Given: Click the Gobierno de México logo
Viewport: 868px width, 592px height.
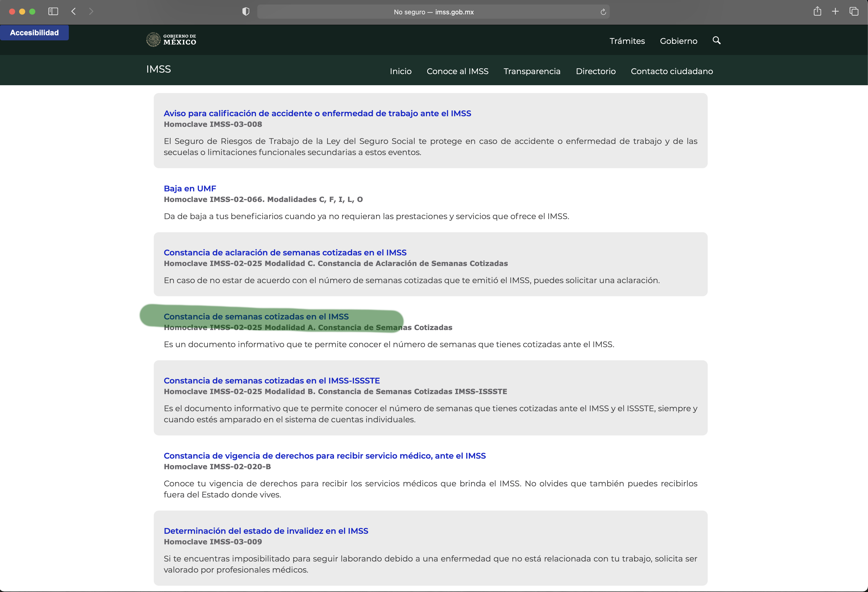Looking at the screenshot, I should (x=171, y=40).
